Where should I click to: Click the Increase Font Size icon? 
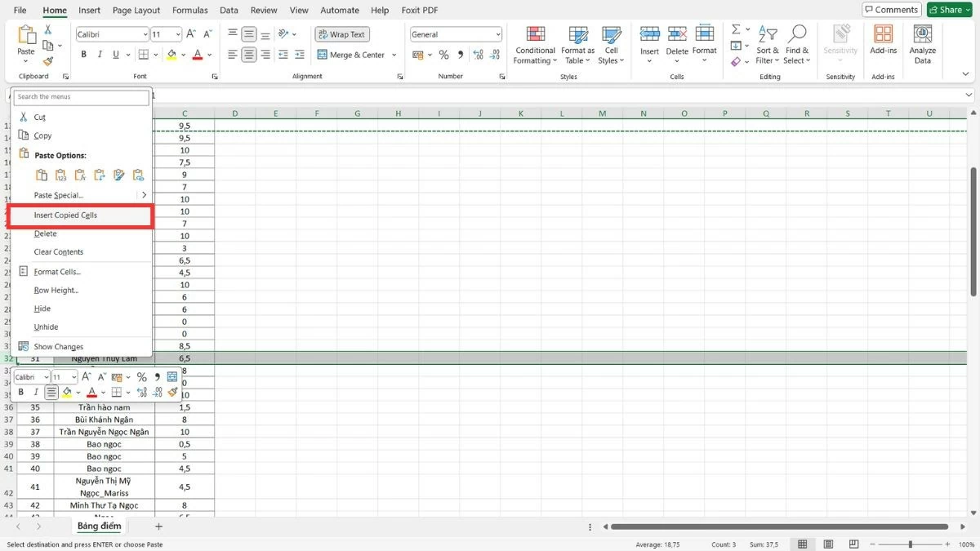pyautogui.click(x=189, y=34)
